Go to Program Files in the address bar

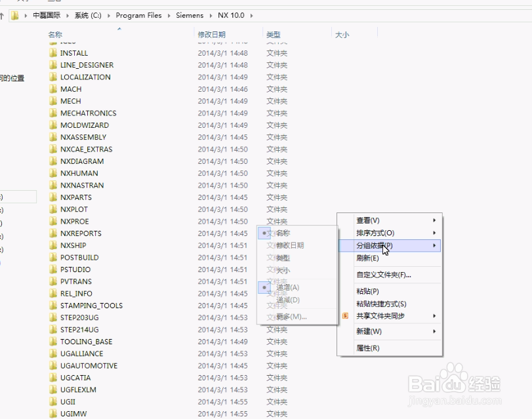coord(138,16)
